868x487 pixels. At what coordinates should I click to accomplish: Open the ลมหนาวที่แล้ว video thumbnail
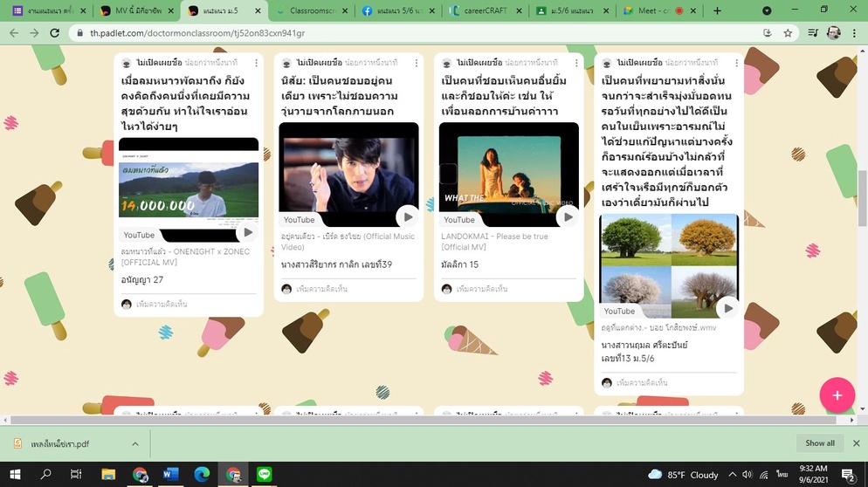click(189, 189)
